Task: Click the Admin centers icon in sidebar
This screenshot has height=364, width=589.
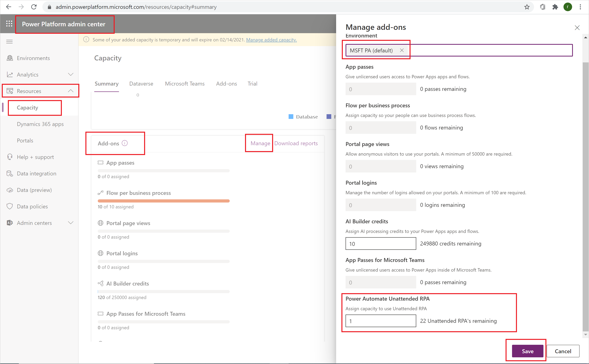Action: 9,223
